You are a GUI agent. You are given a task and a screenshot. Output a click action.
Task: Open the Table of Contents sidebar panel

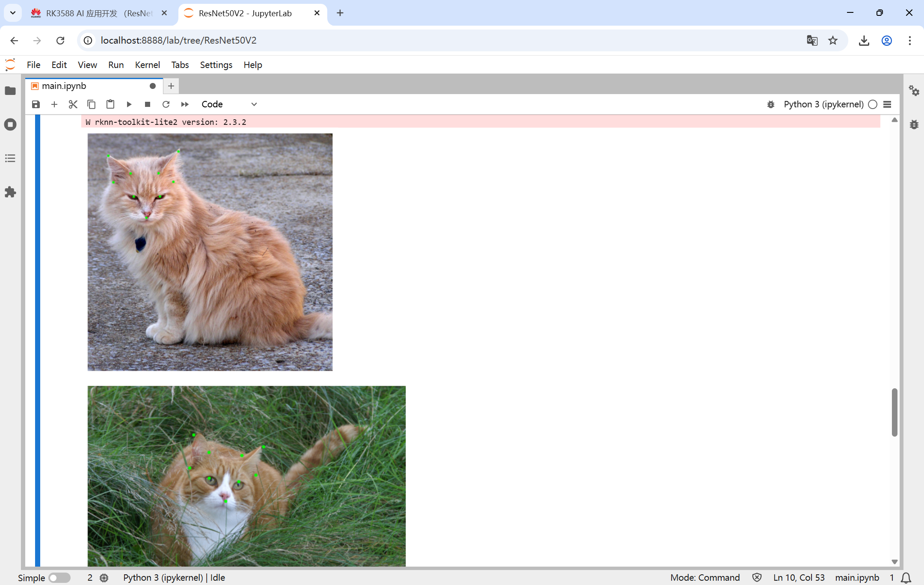10,158
